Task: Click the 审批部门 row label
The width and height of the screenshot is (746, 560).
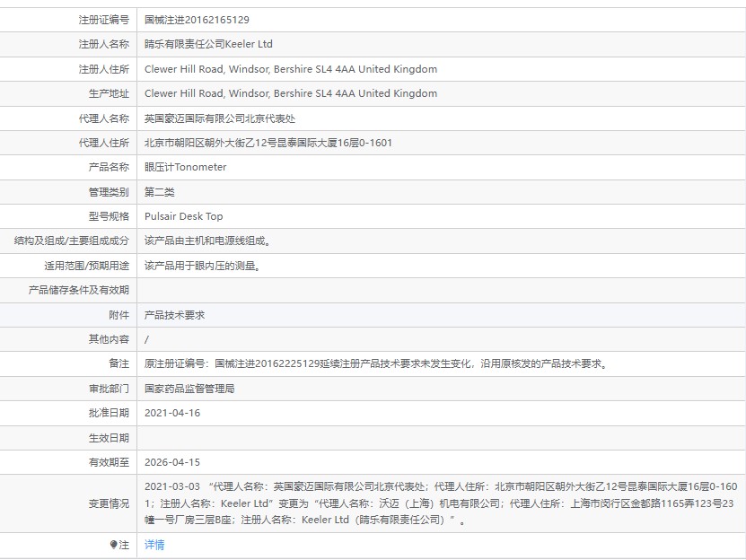Action: pos(109,389)
